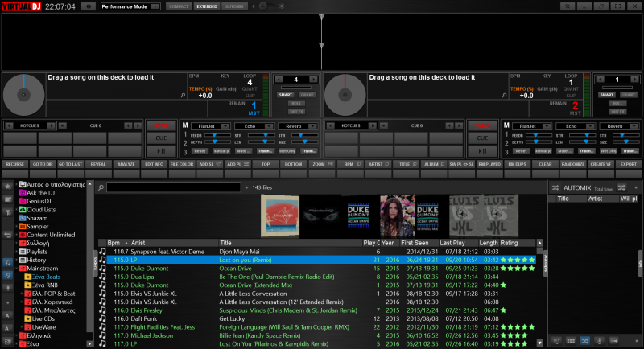
Task: Switch to the COMPACT layout tab
Action: coord(180,6)
